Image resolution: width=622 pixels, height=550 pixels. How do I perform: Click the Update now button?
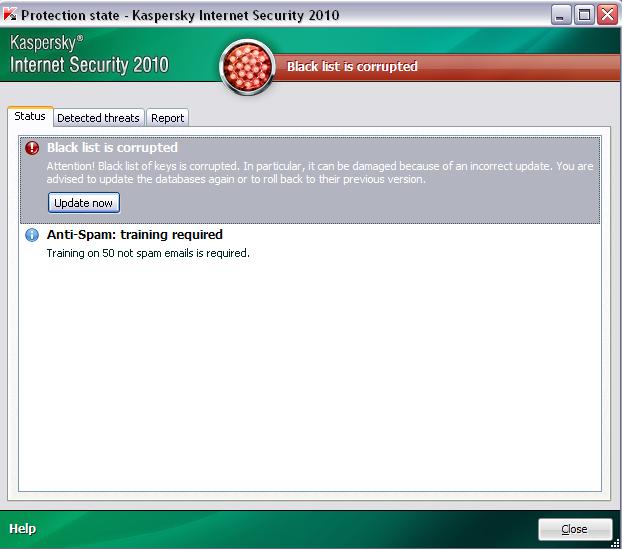coord(84,203)
